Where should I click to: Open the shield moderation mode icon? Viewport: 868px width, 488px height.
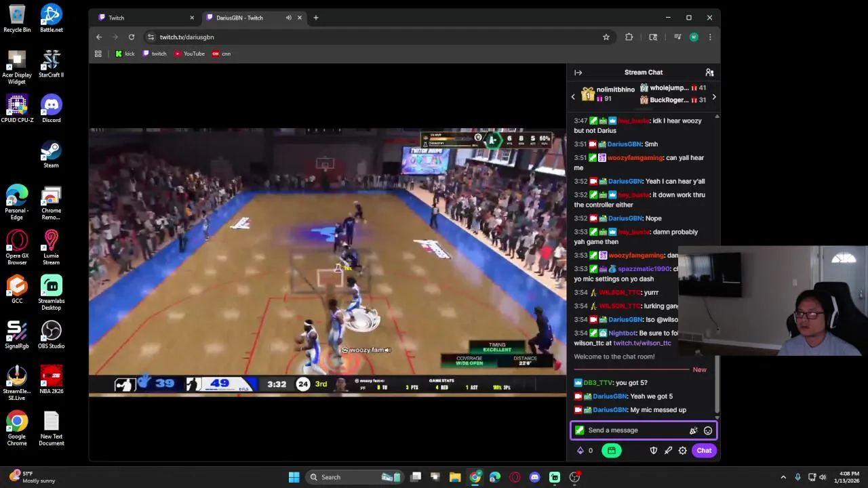click(654, 451)
